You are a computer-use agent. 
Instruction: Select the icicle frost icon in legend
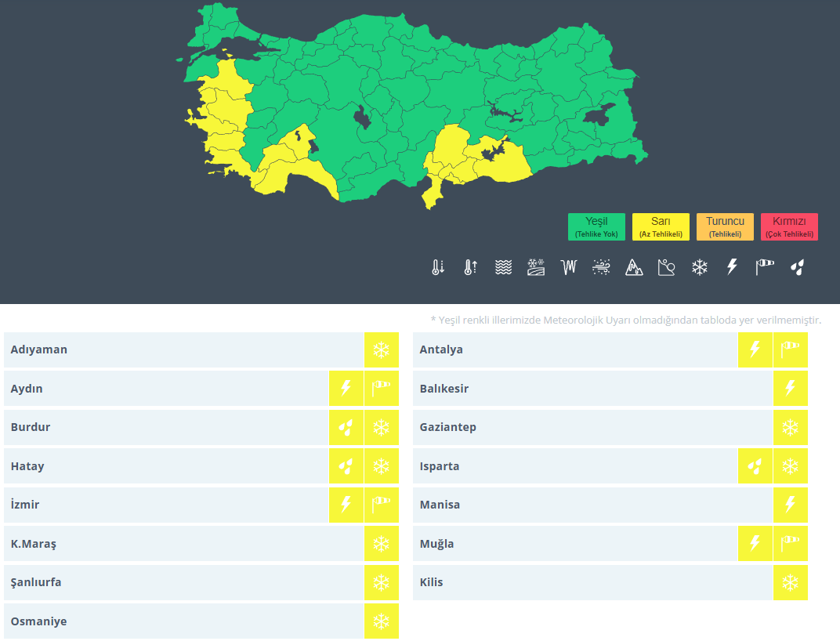click(569, 267)
